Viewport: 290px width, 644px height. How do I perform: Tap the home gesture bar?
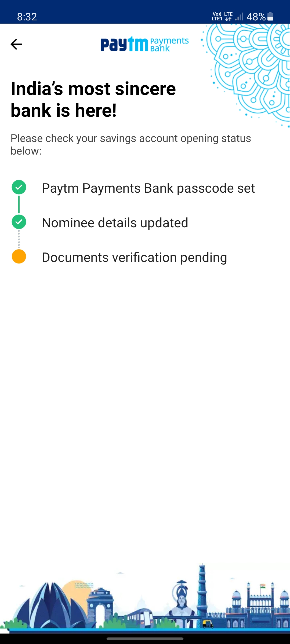pyautogui.click(x=145, y=639)
